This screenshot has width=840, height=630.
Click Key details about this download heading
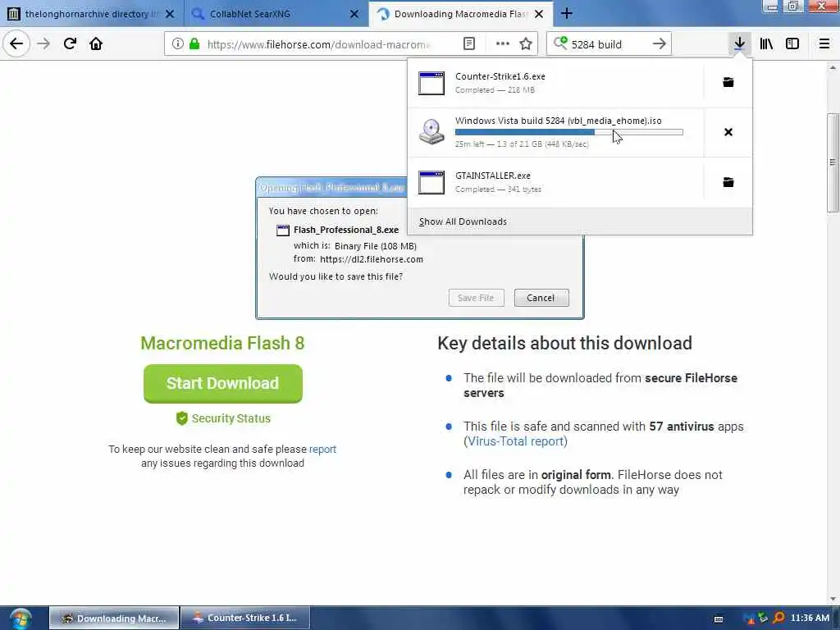[564, 343]
